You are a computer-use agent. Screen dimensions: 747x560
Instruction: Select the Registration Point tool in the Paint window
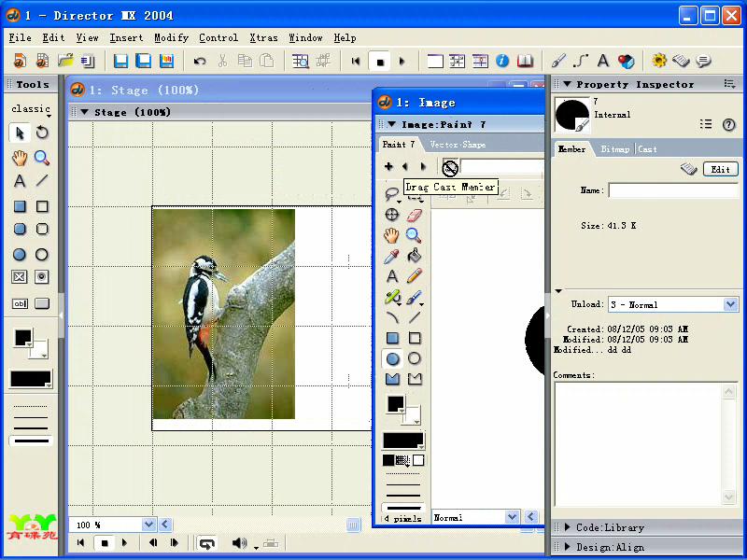tap(391, 215)
